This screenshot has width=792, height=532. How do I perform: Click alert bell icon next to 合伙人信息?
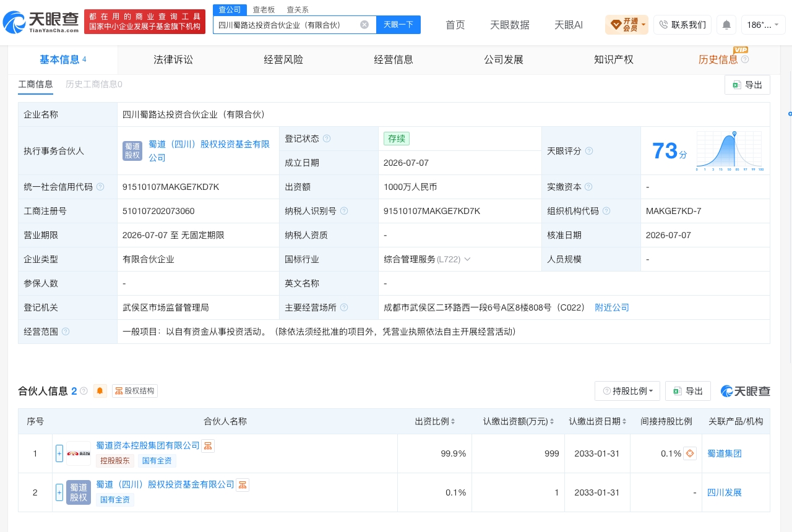100,391
